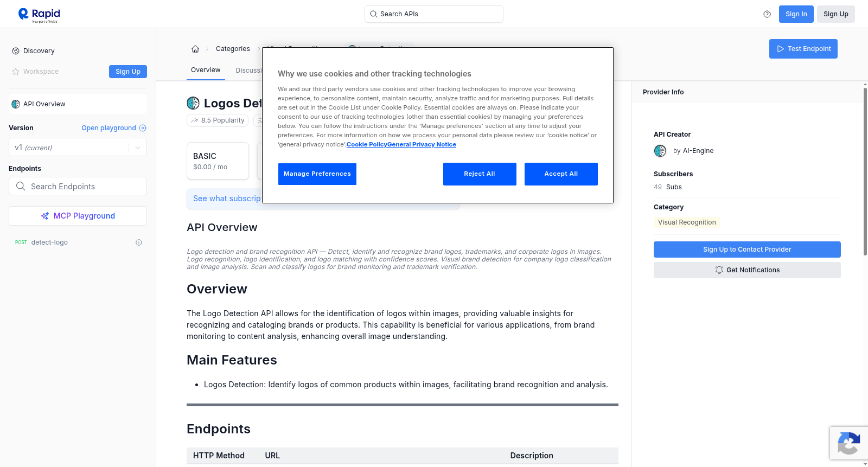Click the right panel scrollbar
Image resolution: width=868 pixels, height=467 pixels.
pos(865,171)
